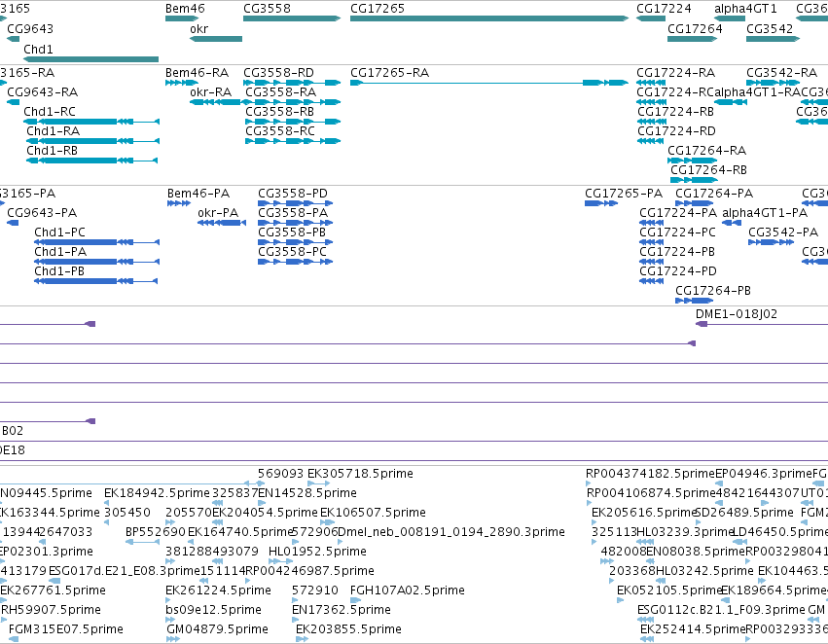
Task: Select the alpha4GT1 gene label
Action: [x=745, y=9]
